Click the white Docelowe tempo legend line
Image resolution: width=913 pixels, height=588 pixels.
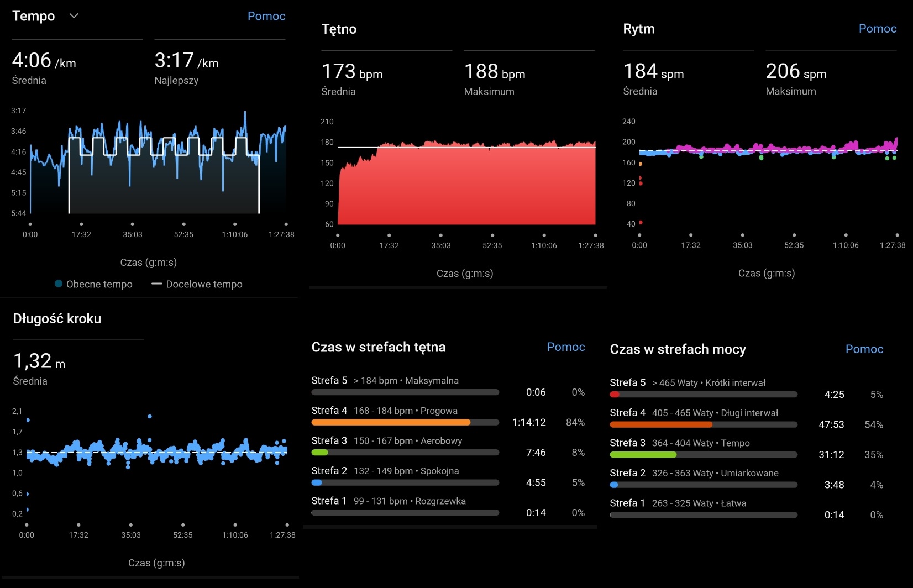tap(156, 284)
